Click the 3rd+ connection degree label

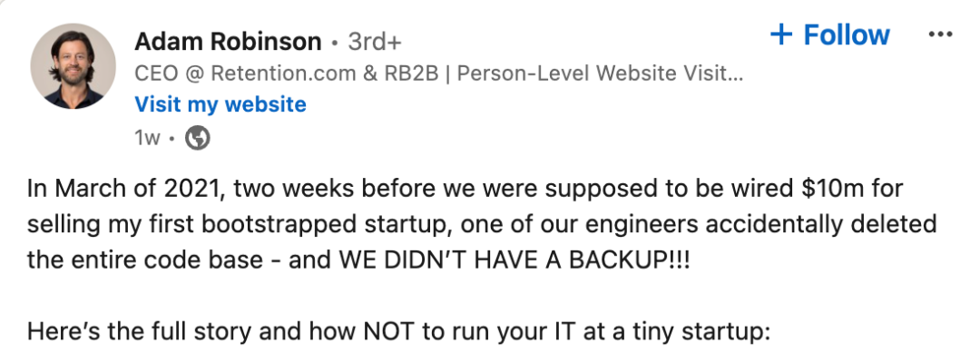pyautogui.click(x=375, y=42)
